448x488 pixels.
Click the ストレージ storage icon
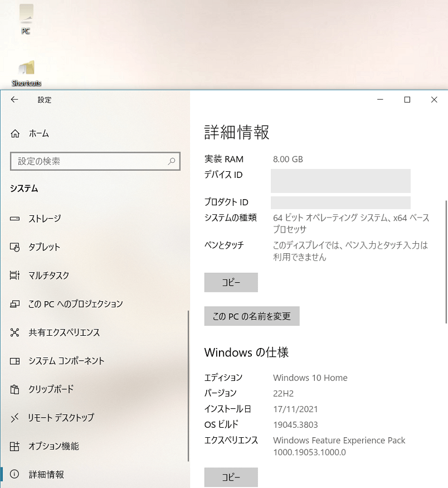14,219
